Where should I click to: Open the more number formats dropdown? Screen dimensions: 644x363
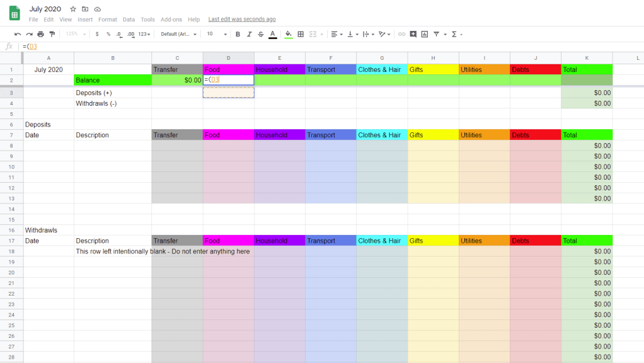click(145, 34)
